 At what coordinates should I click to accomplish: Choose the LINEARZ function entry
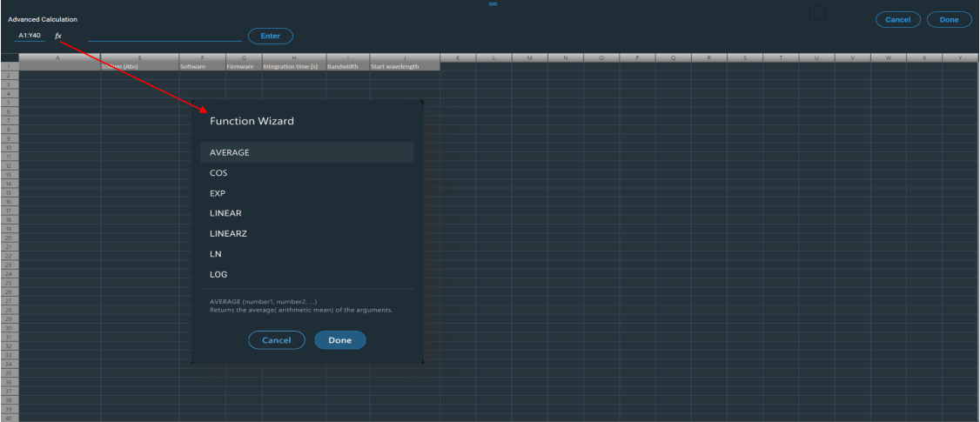[x=306, y=234]
